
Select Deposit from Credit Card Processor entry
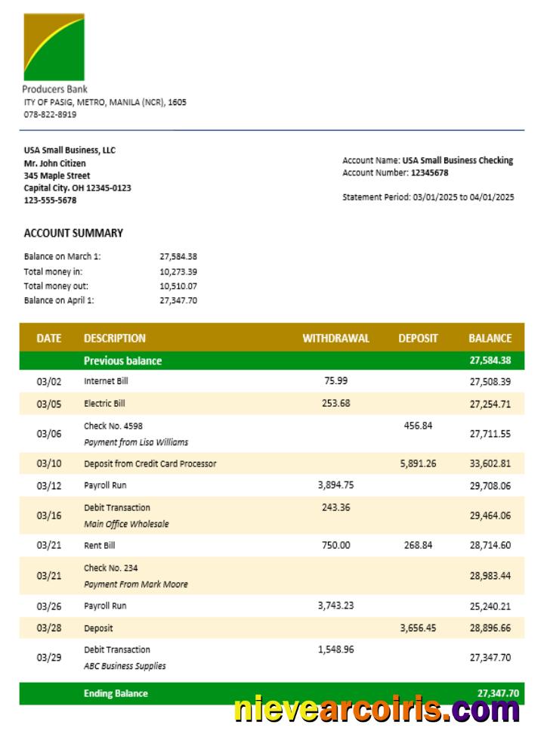(x=150, y=463)
